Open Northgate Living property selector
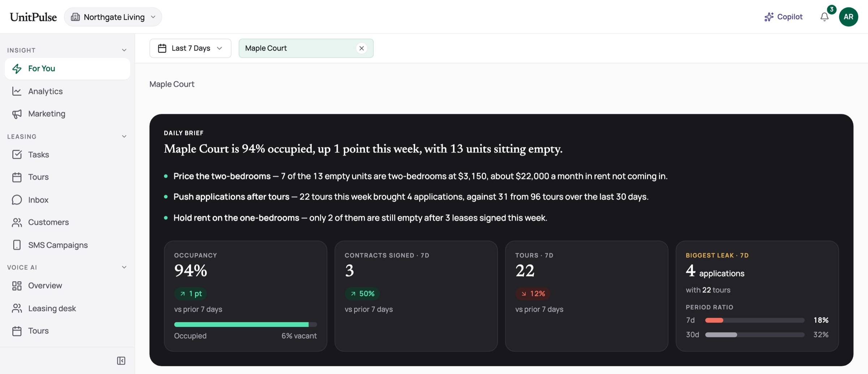This screenshot has height=374, width=868. (113, 17)
